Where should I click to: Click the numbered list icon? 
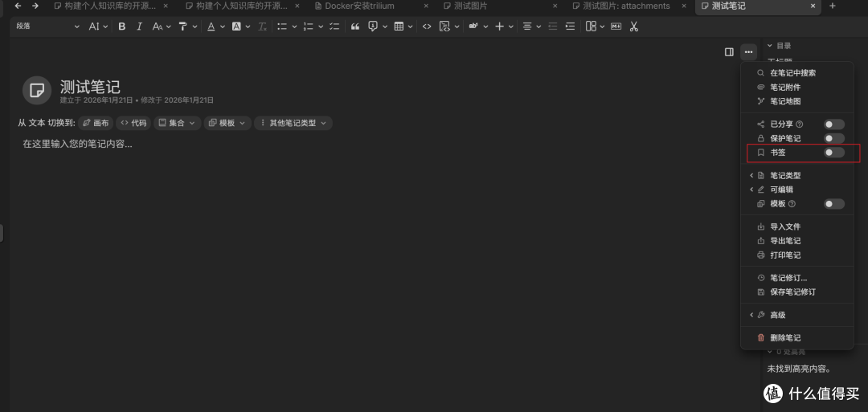[x=309, y=26]
